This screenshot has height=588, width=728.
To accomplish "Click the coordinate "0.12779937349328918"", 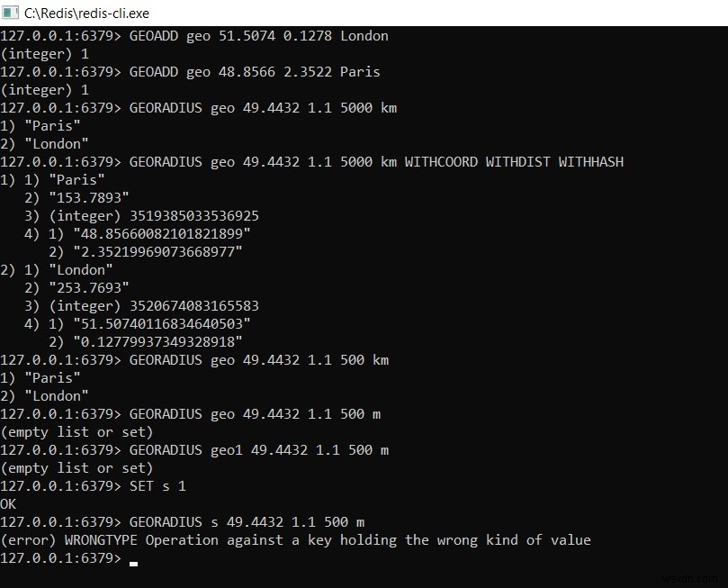I will [x=157, y=342].
